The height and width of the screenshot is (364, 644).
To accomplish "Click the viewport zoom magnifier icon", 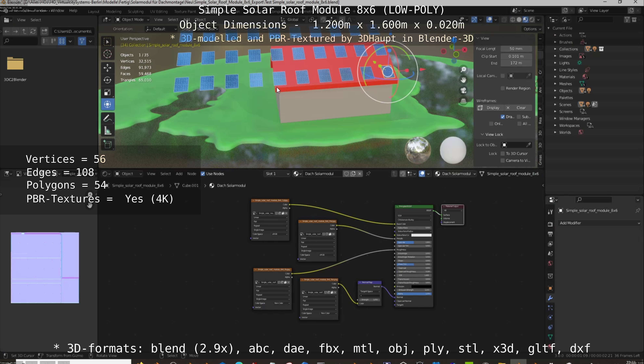I will tap(463, 70).
